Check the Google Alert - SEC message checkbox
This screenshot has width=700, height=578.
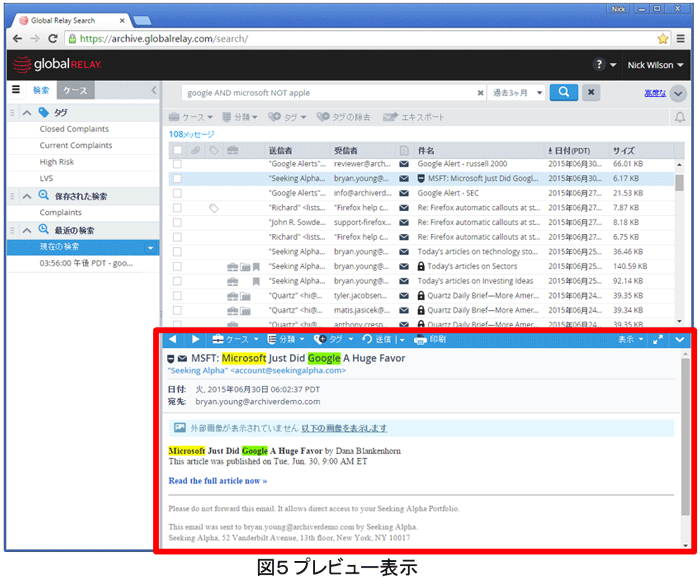177,193
